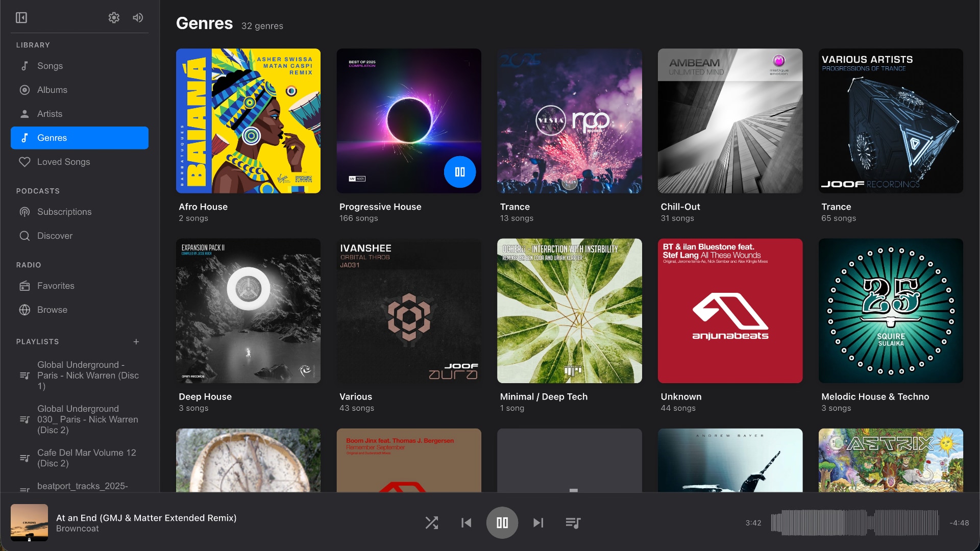Skip to the previous track
Viewport: 980px width, 551px height.
coord(466,523)
